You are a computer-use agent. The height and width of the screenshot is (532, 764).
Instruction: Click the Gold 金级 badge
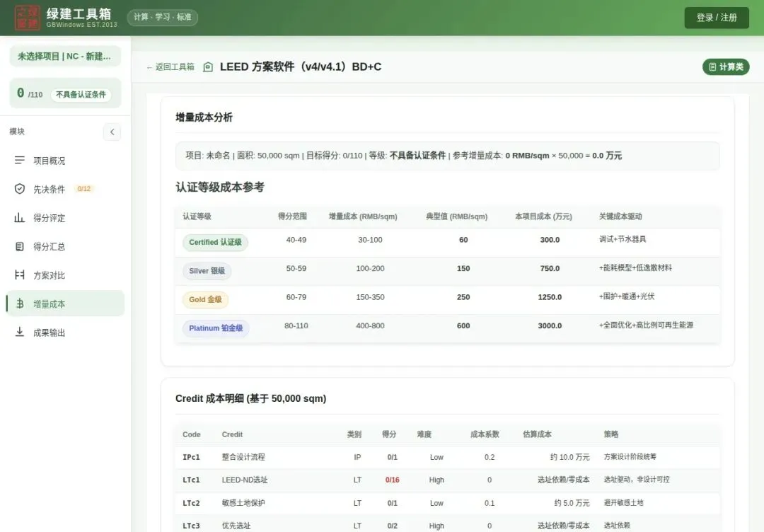click(x=205, y=300)
